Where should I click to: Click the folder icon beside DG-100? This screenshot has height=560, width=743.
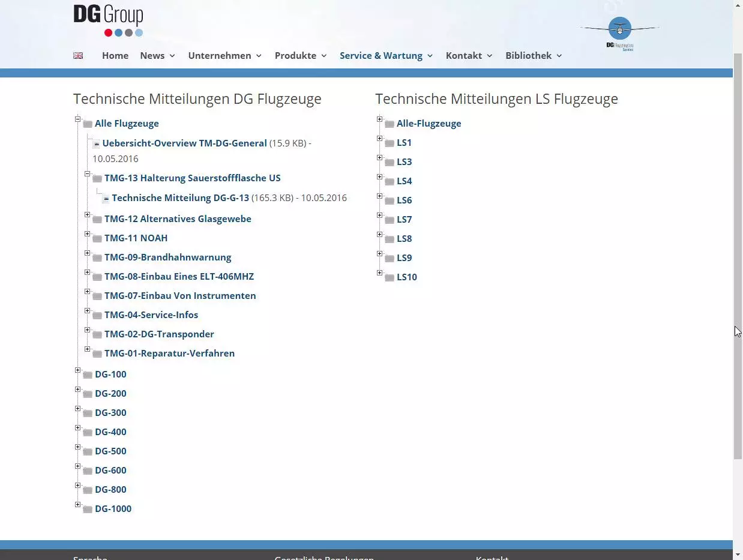tap(88, 375)
